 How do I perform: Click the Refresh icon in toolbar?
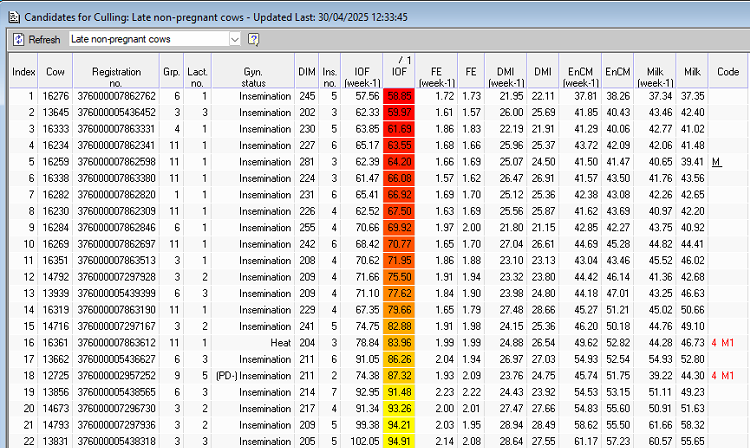18,39
